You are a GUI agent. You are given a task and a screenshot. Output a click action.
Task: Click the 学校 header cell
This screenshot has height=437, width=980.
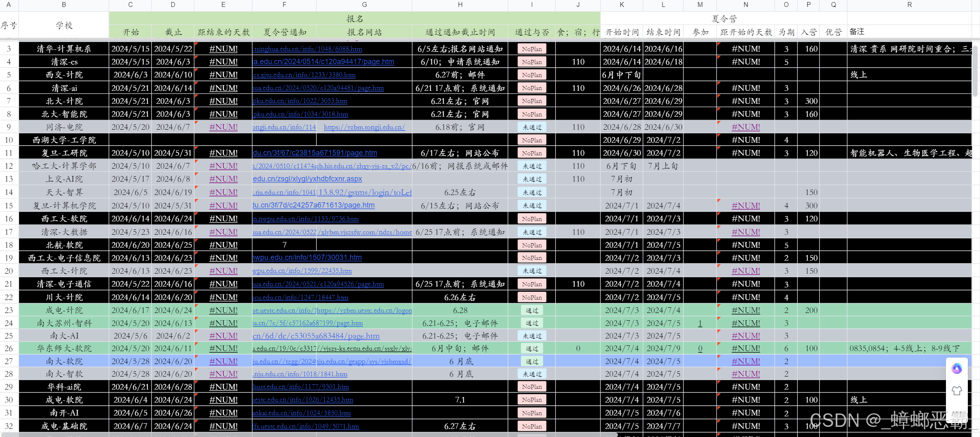pos(64,25)
